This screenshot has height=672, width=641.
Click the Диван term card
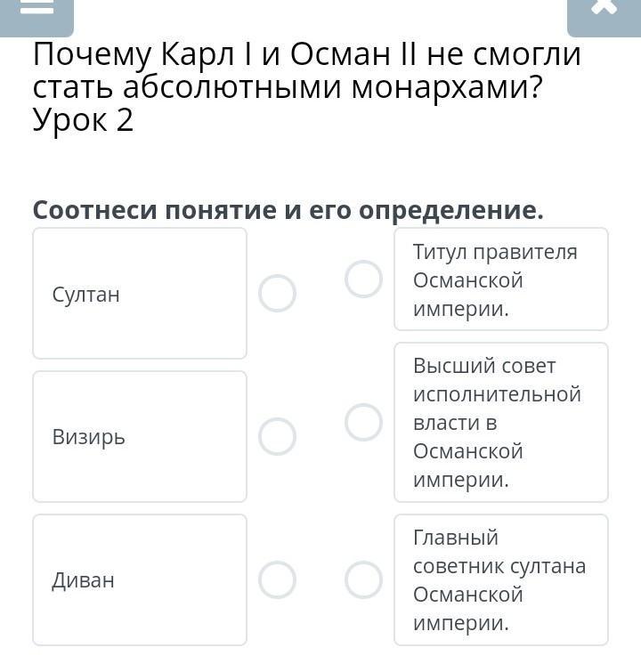(140, 580)
